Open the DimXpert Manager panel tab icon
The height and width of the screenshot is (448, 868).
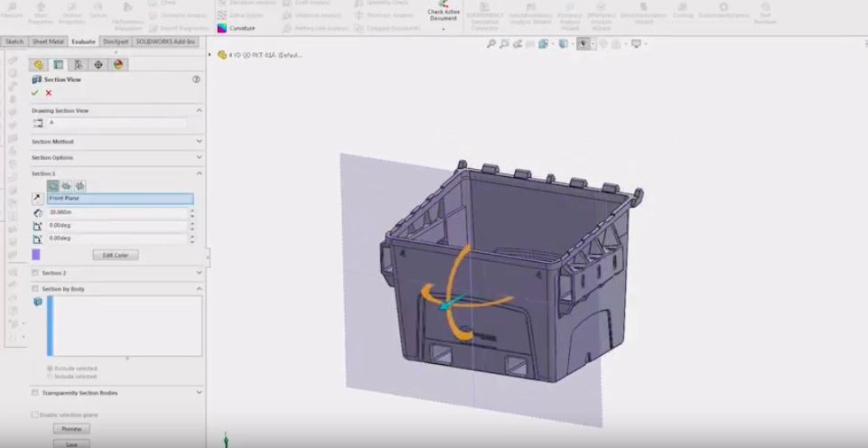coord(98,64)
